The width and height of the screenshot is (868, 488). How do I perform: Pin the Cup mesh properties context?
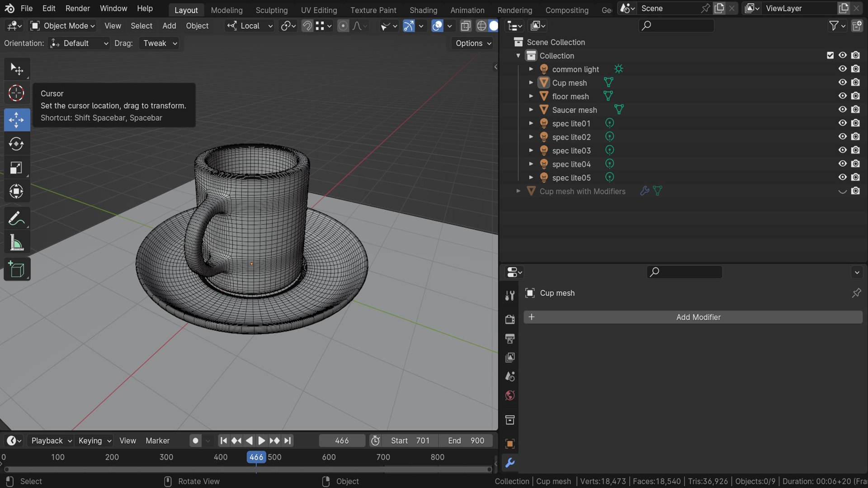point(856,293)
